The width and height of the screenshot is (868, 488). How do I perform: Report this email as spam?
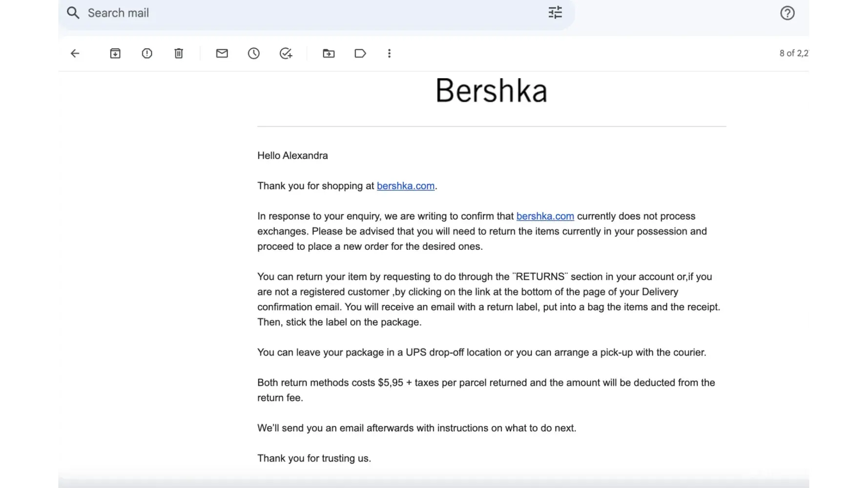coord(147,53)
